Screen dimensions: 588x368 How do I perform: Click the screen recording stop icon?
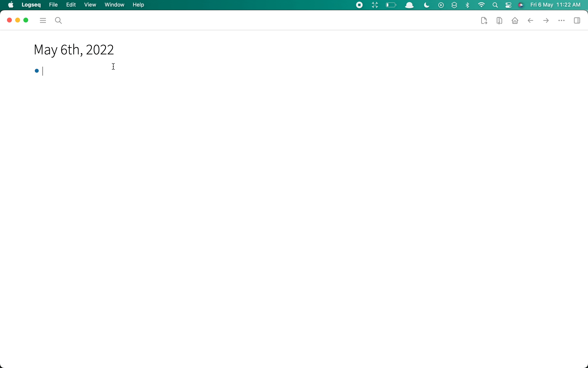click(x=360, y=5)
